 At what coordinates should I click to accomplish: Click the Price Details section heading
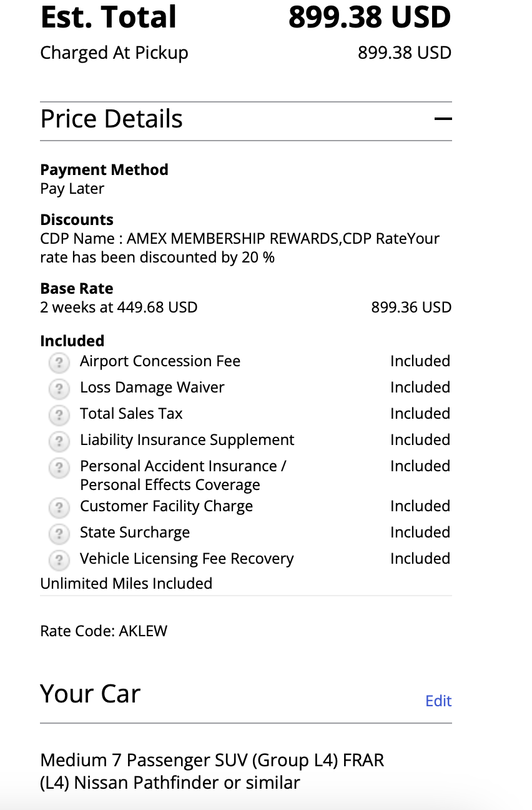112,119
